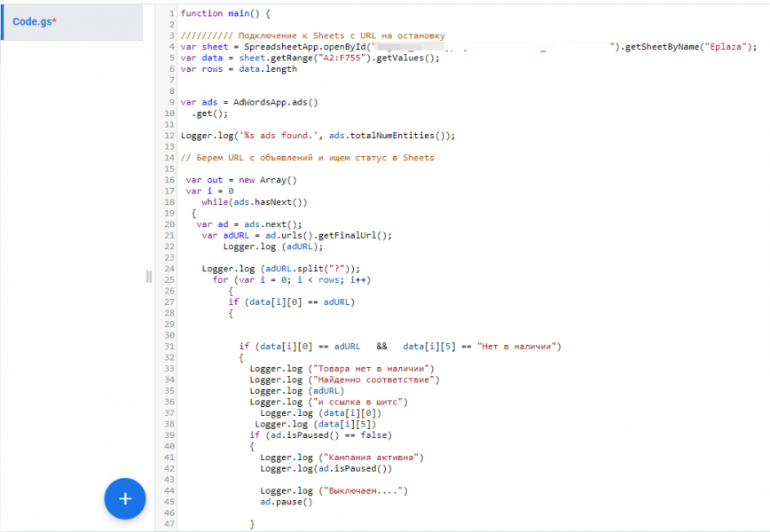Click the '%s ads found.' Logger line
Screen dimensions: 770x532
[317, 136]
